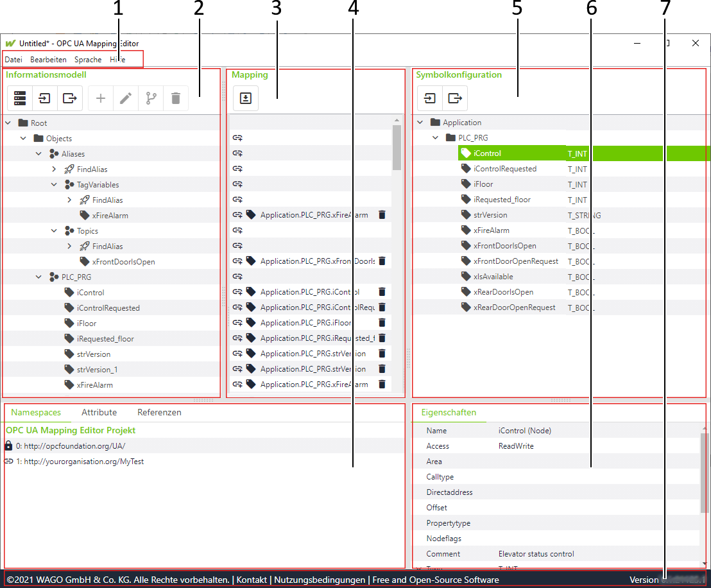Click the trash icon on the xFrontDoorIs mapping row

click(382, 261)
